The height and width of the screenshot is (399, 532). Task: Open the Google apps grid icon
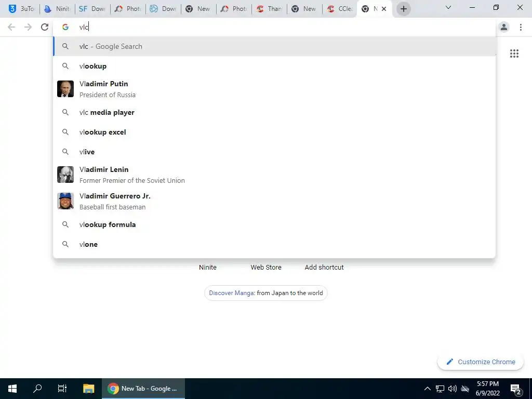coord(514,54)
